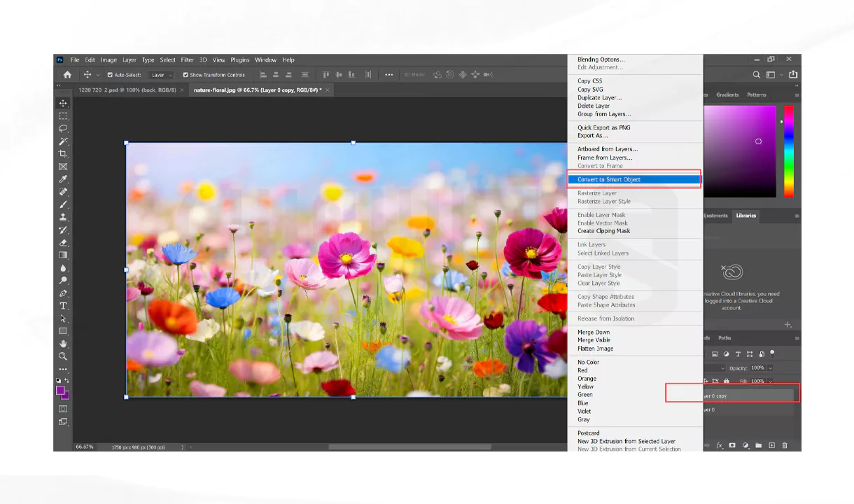Image resolution: width=854 pixels, height=504 pixels.
Task: Click the search icon at top right
Action: [x=757, y=75]
